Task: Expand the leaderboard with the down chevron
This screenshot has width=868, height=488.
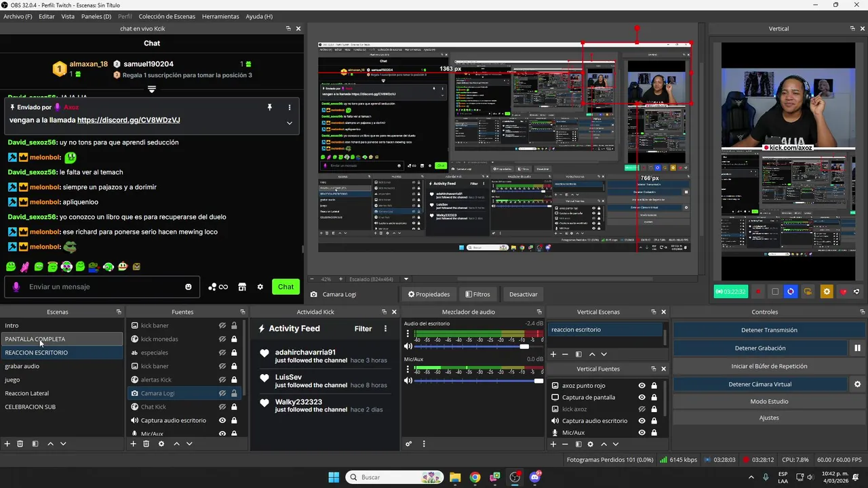Action: [152, 89]
